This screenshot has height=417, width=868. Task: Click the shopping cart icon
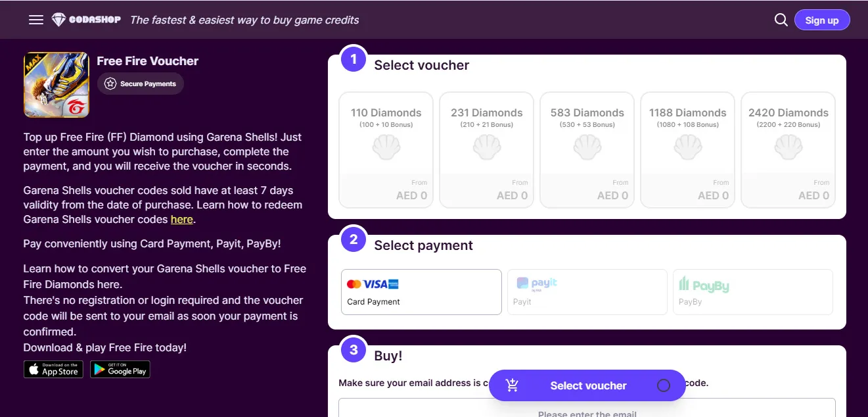click(513, 385)
